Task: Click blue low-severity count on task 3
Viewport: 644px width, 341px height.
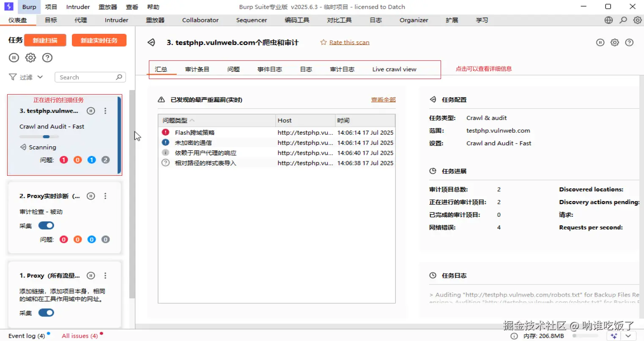Action: pyautogui.click(x=92, y=160)
